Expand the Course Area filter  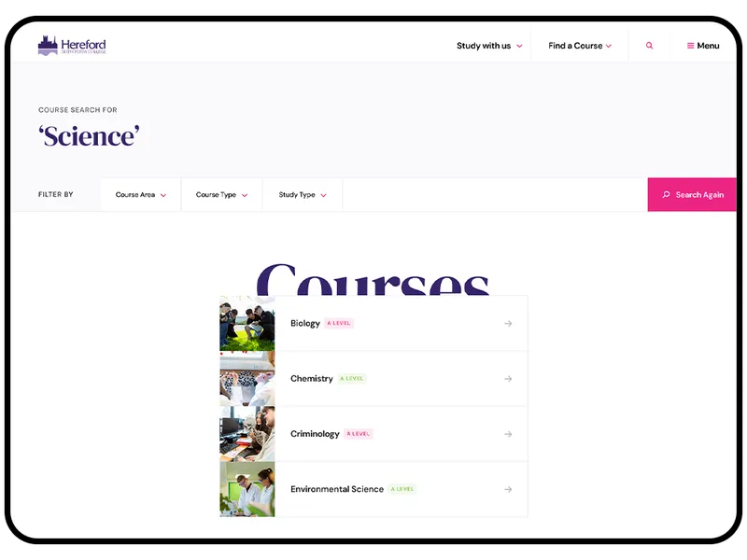tap(139, 194)
